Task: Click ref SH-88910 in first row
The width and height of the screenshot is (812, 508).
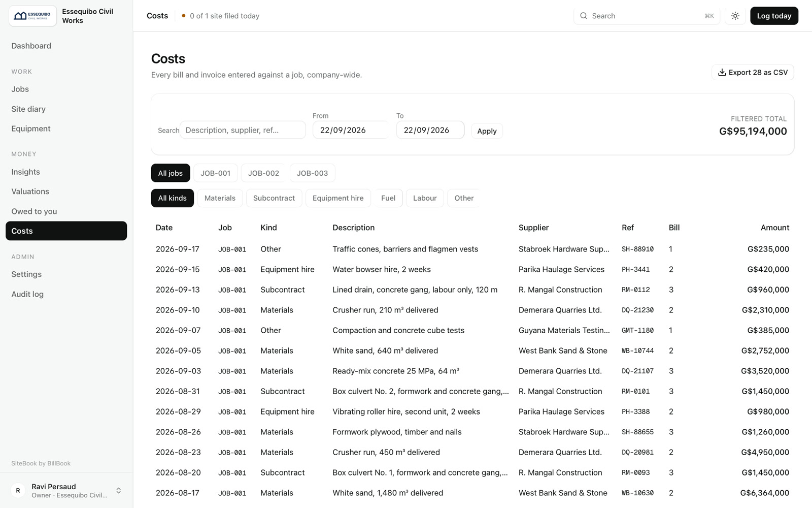Action: [x=637, y=249]
